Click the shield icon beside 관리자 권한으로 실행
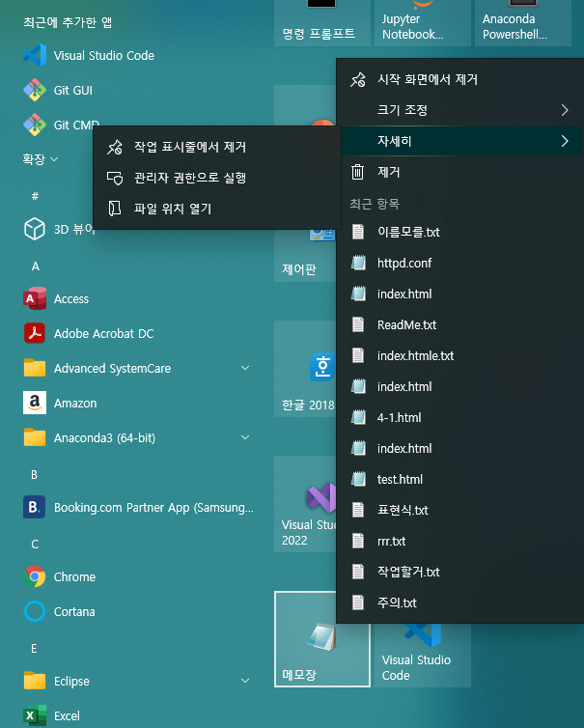Viewport: 584px width, 728px height. pos(115,178)
